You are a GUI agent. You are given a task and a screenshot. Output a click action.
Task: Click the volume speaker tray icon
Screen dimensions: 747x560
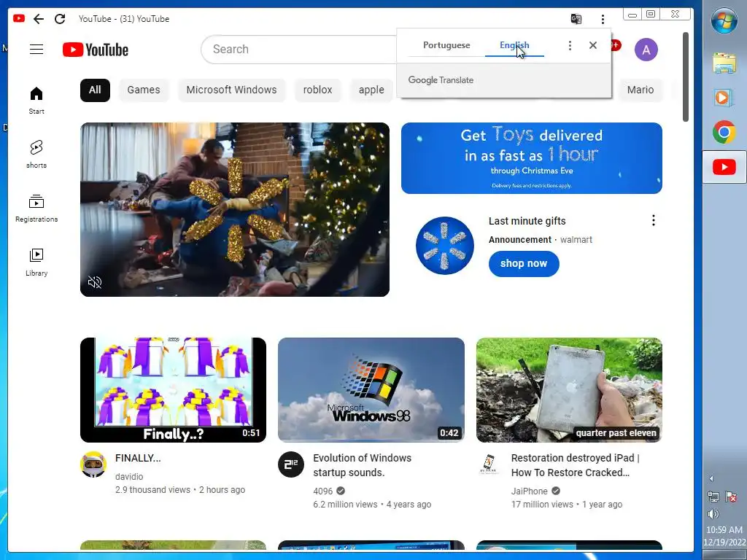tap(713, 514)
